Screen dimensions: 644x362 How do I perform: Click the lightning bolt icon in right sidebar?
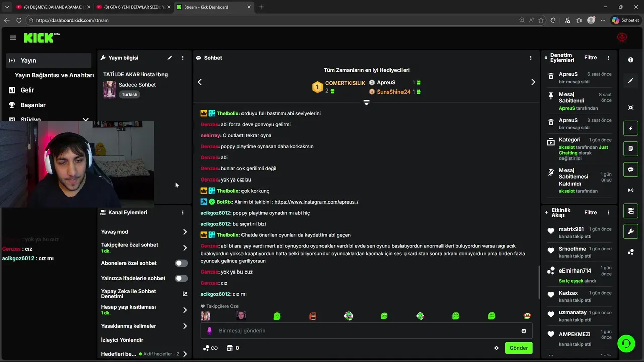(631, 128)
